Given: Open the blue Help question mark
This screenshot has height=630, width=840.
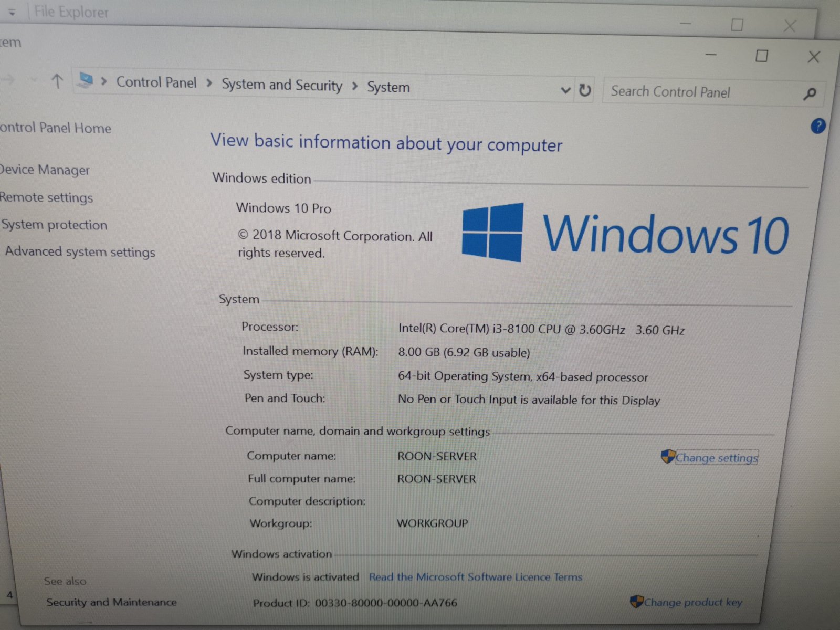Looking at the screenshot, I should pyautogui.click(x=818, y=126).
